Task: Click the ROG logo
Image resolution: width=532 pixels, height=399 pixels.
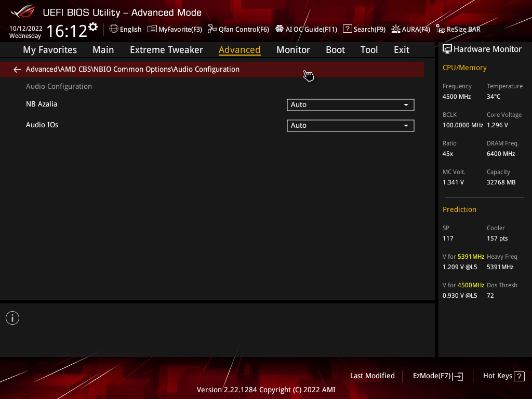Action: coord(22,11)
